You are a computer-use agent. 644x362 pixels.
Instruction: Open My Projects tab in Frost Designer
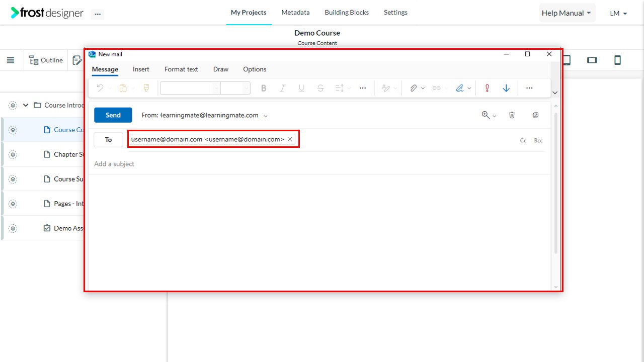click(249, 13)
